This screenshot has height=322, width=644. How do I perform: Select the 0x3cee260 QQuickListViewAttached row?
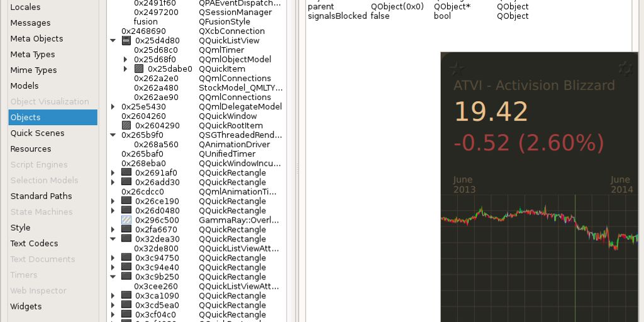click(x=196, y=286)
